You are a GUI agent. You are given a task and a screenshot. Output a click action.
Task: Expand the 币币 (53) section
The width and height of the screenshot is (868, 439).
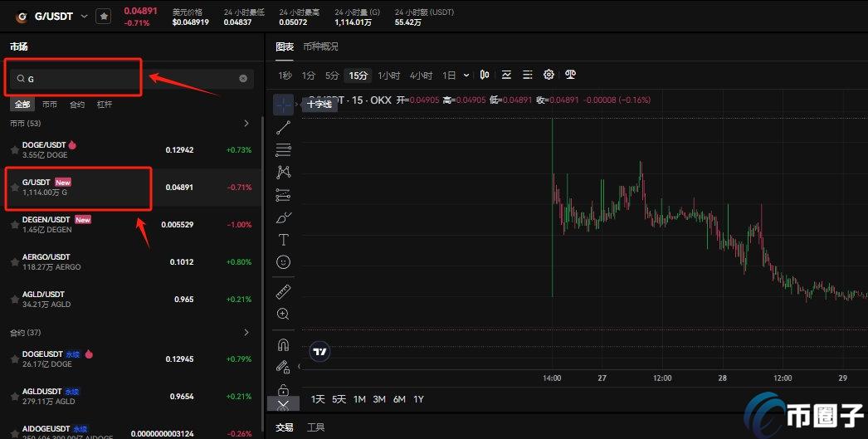click(x=246, y=124)
